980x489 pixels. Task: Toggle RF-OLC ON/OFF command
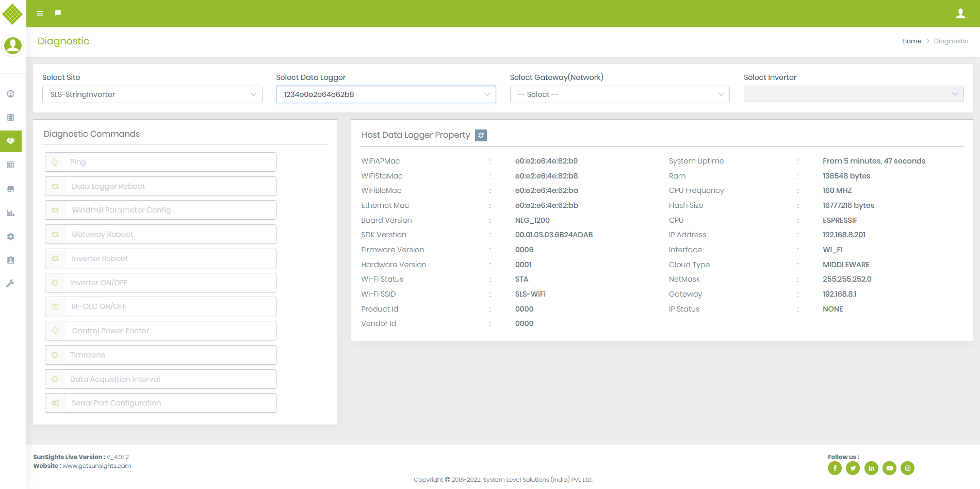160,306
